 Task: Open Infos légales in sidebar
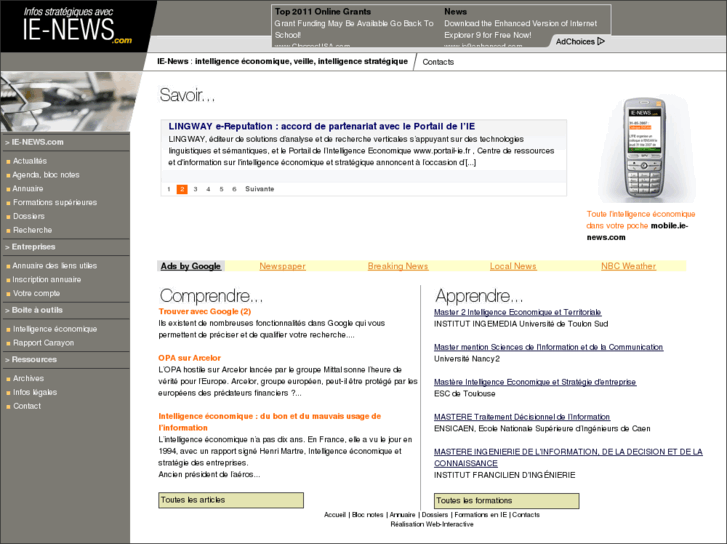tap(35, 392)
